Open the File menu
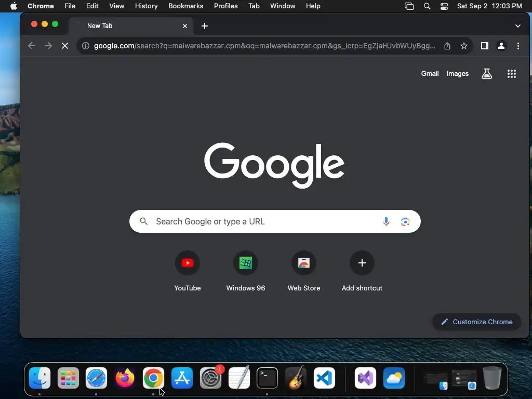 (x=70, y=6)
